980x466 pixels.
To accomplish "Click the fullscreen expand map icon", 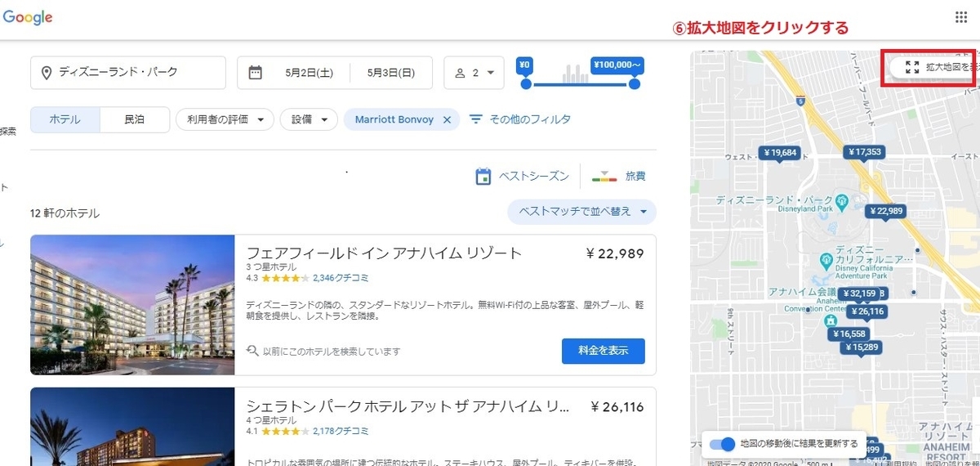I will click(x=912, y=67).
